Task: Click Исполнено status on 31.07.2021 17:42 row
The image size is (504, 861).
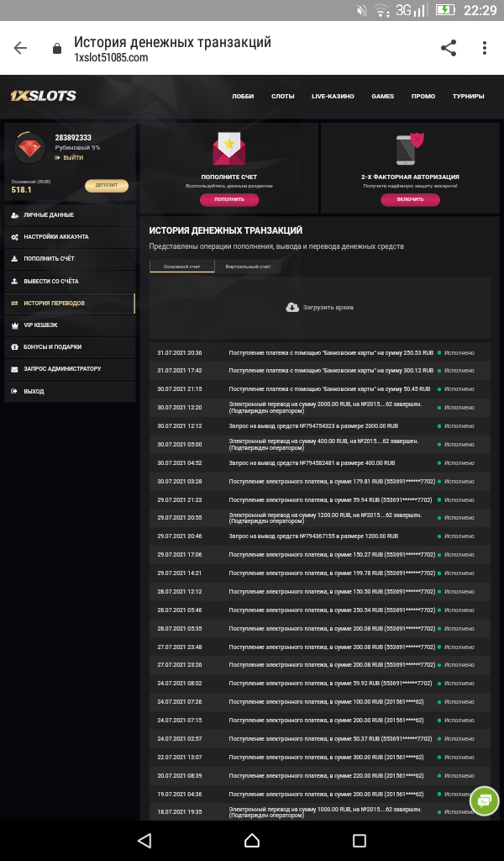Action: (x=459, y=371)
